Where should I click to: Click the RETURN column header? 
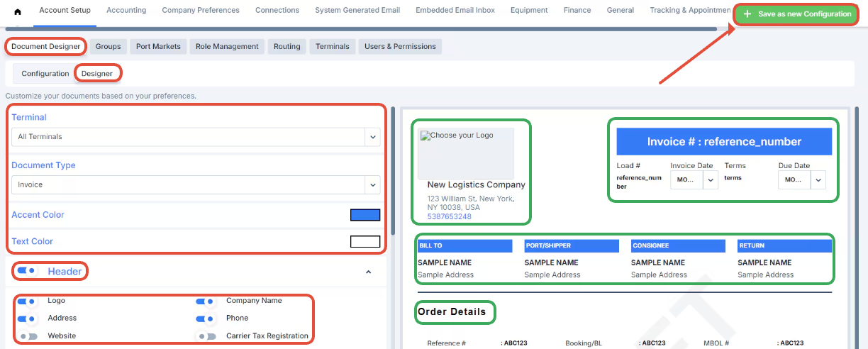[x=784, y=245]
